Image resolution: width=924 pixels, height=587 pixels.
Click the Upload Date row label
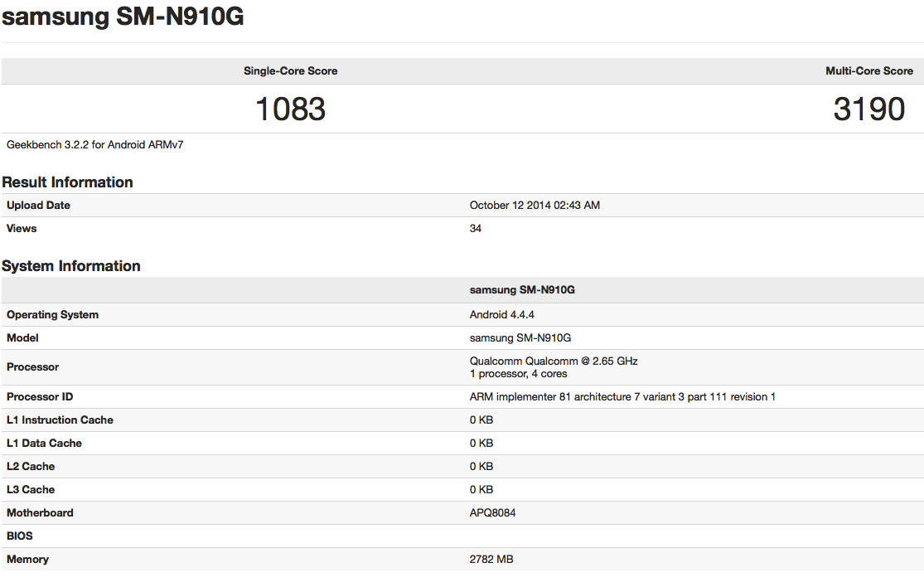(x=38, y=206)
